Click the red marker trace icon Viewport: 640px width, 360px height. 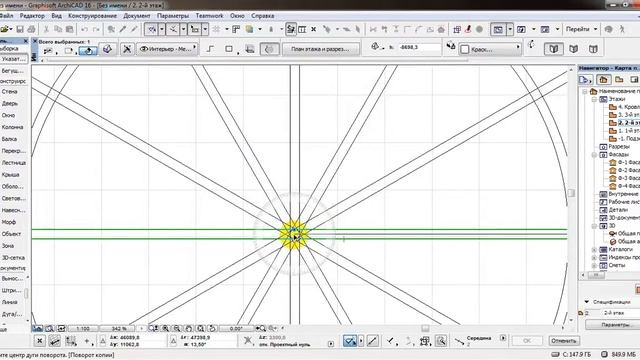[468, 29]
